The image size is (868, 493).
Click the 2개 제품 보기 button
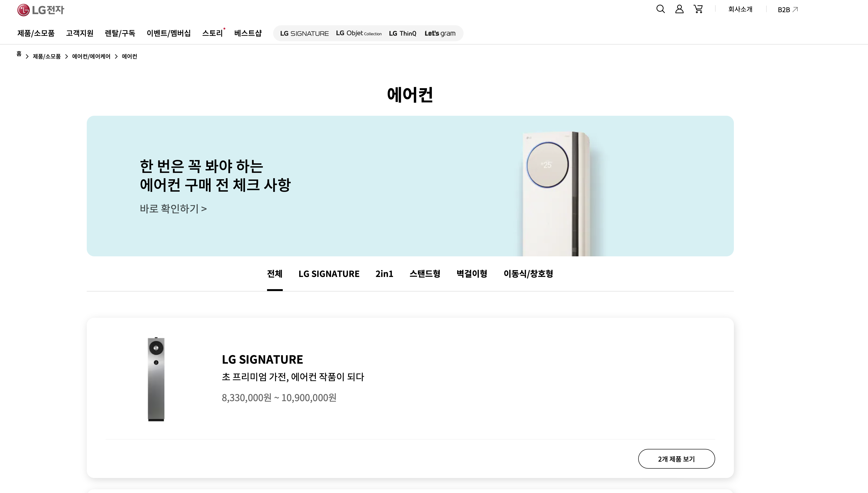[676, 459]
